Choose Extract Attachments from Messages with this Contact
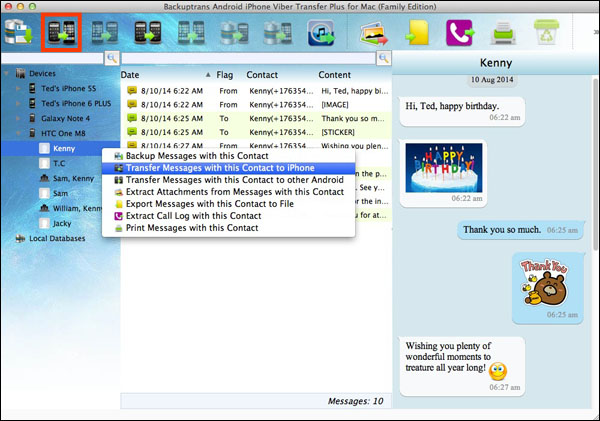600x421 pixels. [228, 192]
